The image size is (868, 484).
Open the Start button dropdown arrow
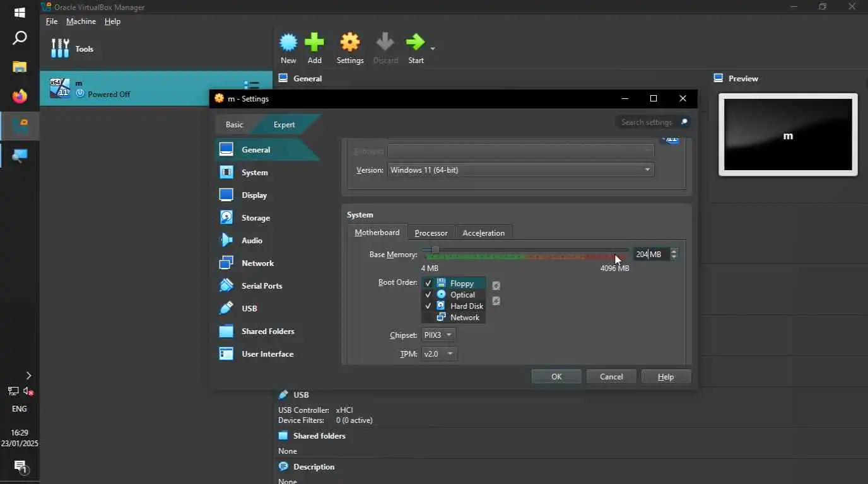(433, 49)
